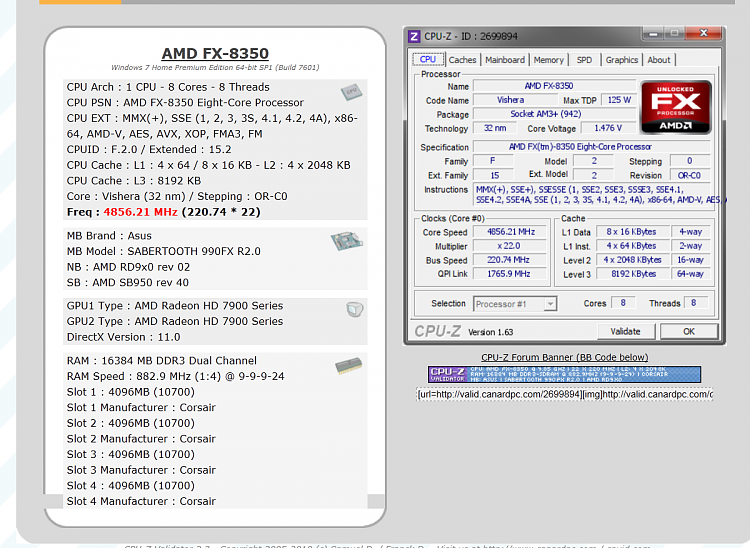Click the CPU Cache L3 8192 KB line
This screenshot has height=548, width=750.
(x=134, y=181)
